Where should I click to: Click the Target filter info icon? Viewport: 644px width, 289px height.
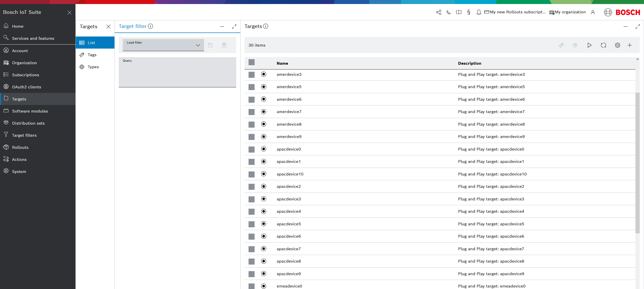point(150,26)
